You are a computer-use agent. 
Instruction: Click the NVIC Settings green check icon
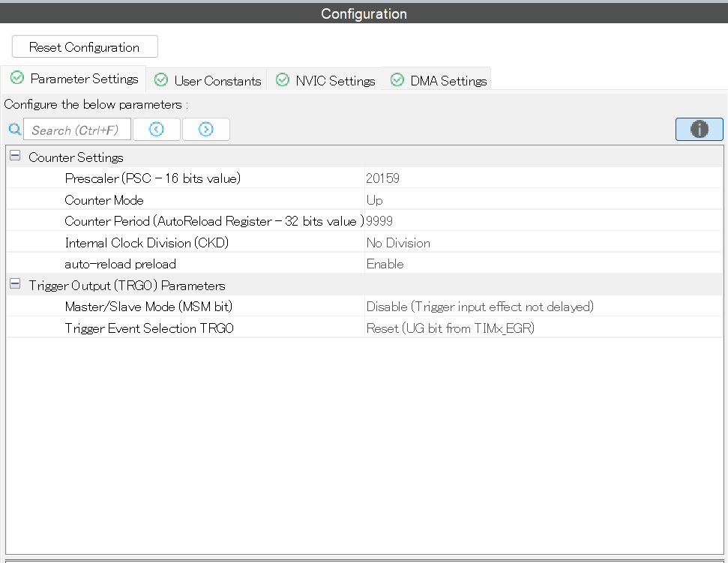pos(283,80)
